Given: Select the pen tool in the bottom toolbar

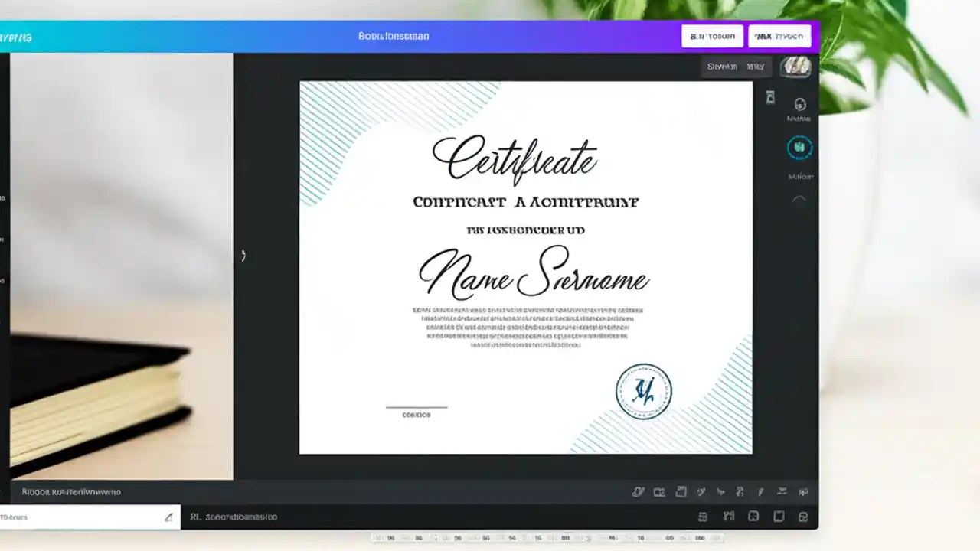Looking at the screenshot, I should coord(760,492).
